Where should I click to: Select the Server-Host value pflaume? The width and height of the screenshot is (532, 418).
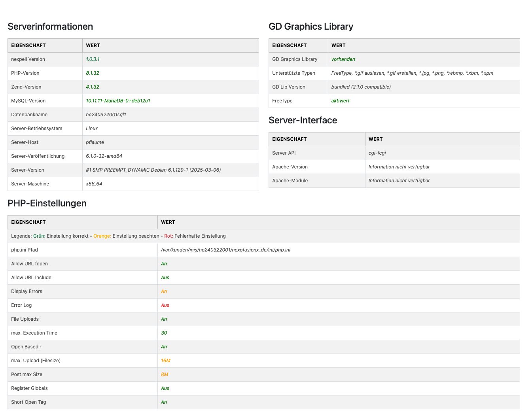[95, 142]
